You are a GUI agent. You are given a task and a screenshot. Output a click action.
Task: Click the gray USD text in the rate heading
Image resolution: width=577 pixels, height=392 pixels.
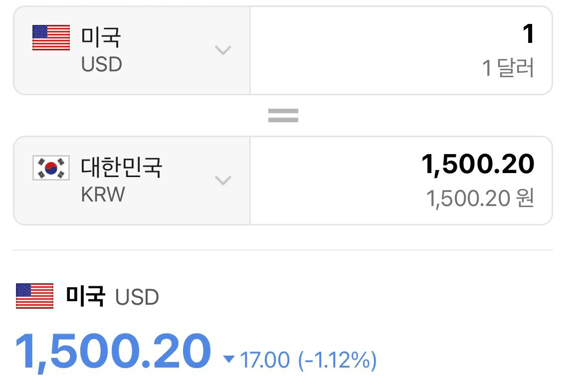(137, 297)
